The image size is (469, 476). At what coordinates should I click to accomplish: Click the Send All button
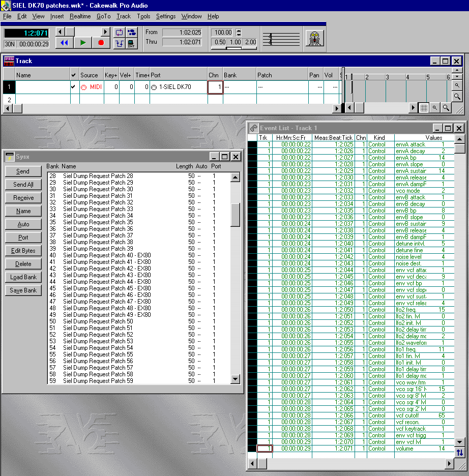pyautogui.click(x=23, y=185)
